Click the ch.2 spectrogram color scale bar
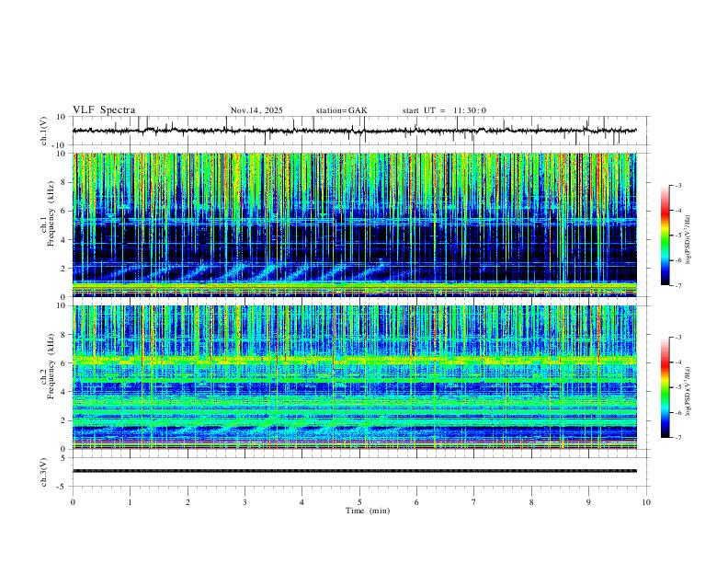728x563 pixels. (665, 387)
